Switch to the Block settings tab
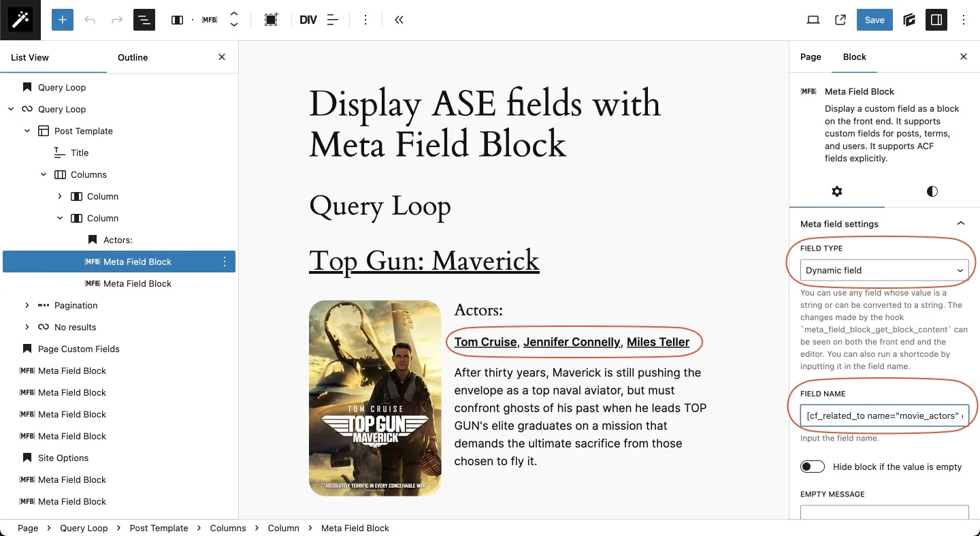 tap(855, 57)
